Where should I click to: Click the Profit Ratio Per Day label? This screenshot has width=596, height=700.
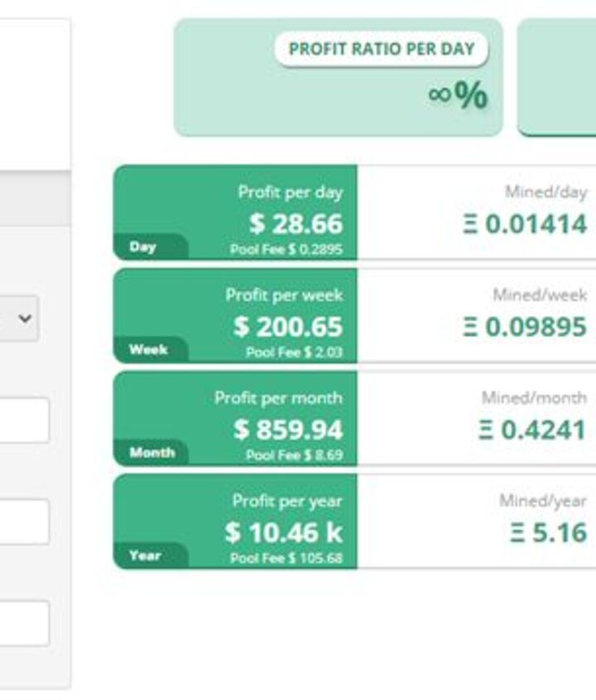coord(381,49)
